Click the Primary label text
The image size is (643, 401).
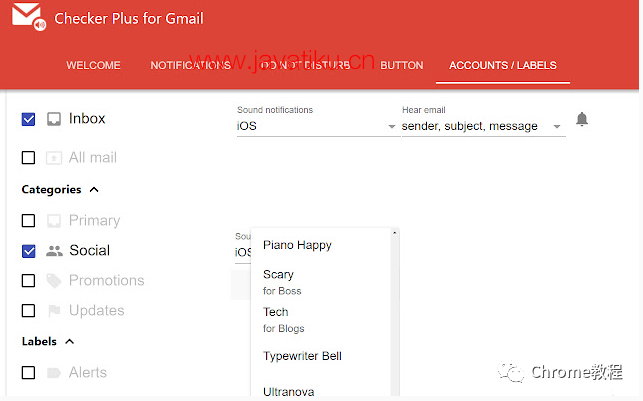point(94,221)
